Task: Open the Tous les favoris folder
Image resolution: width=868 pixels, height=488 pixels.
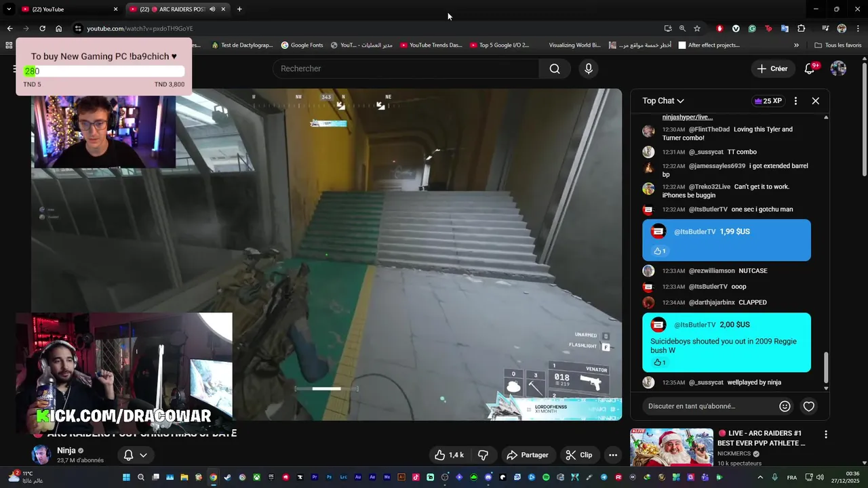Action: tap(838, 45)
